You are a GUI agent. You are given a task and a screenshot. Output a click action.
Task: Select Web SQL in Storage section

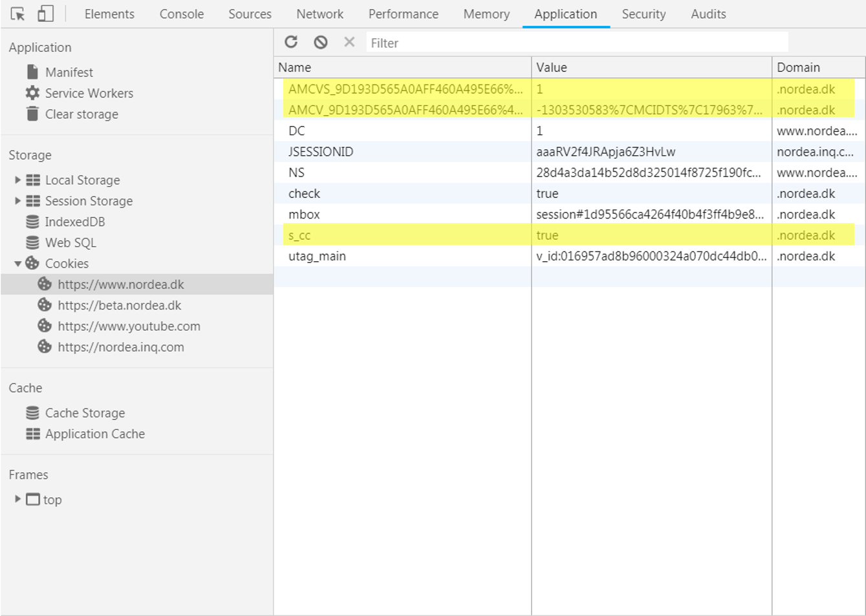[70, 242]
